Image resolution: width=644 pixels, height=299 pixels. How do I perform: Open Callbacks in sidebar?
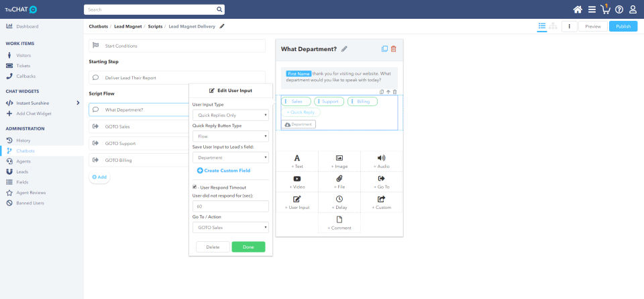[25, 76]
